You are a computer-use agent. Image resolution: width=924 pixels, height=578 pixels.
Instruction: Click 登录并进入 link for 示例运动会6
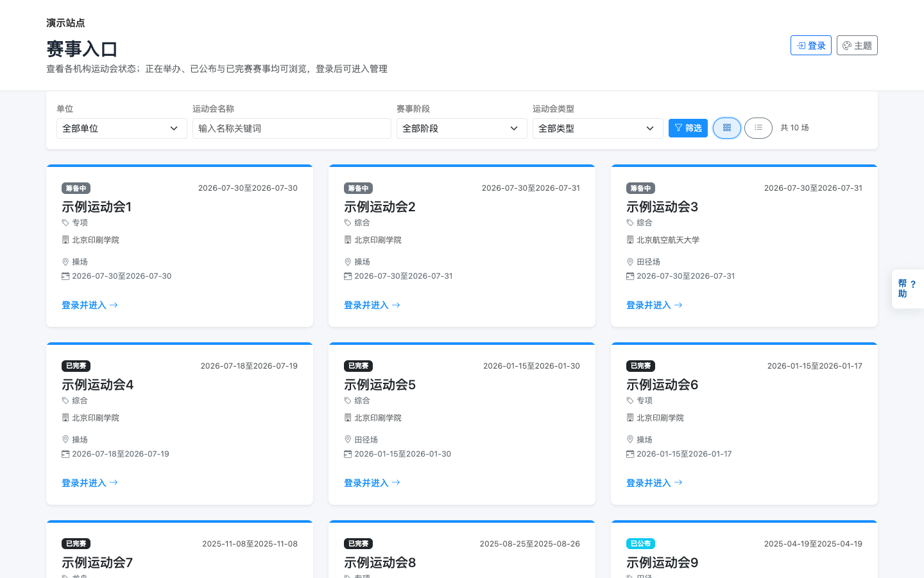tap(654, 483)
